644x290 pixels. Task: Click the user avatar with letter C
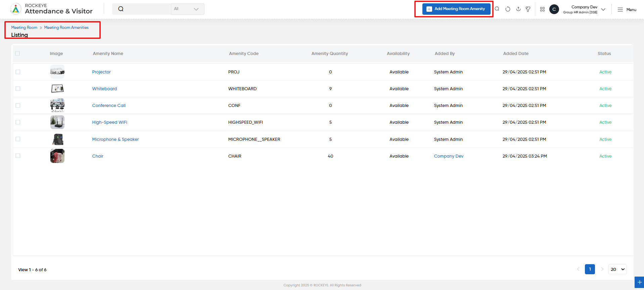click(x=554, y=9)
